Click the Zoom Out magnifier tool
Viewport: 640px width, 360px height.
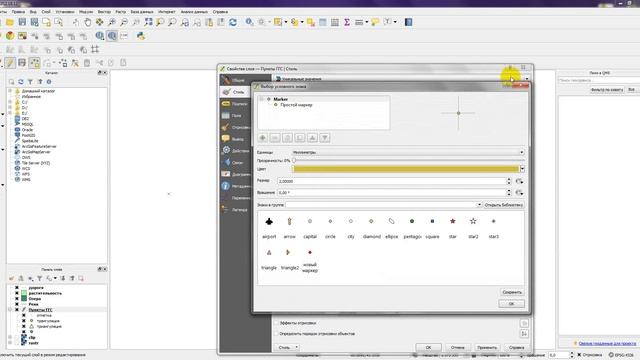point(124,22)
